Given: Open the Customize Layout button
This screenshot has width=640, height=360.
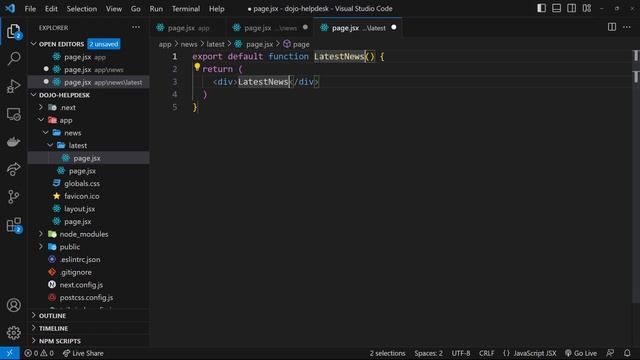Looking at the screenshot, I should click(587, 8).
